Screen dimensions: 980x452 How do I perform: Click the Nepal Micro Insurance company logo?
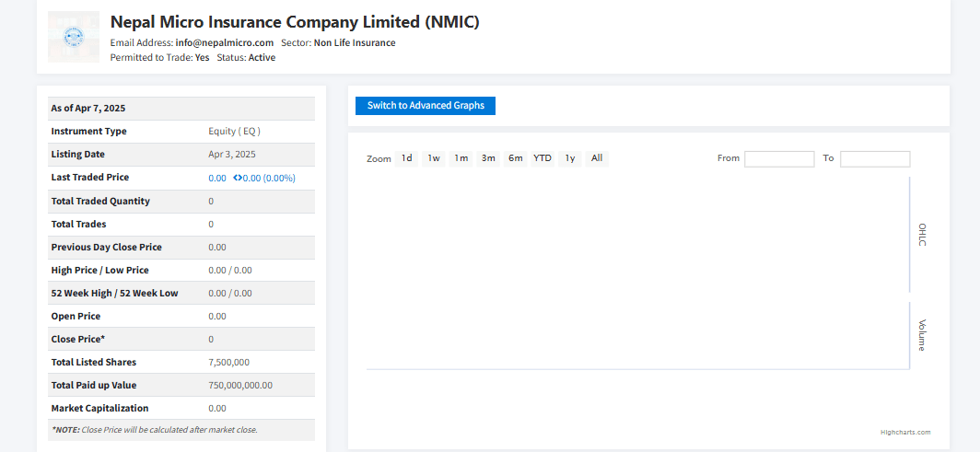[x=74, y=36]
